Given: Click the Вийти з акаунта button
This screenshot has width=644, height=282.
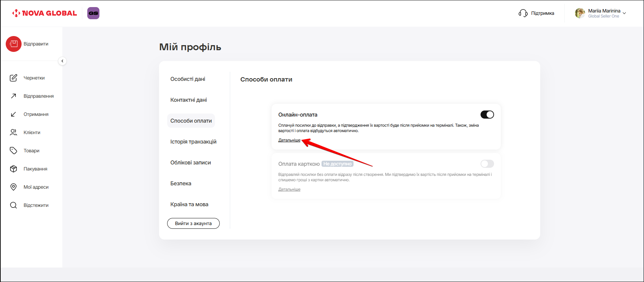Looking at the screenshot, I should pyautogui.click(x=193, y=223).
